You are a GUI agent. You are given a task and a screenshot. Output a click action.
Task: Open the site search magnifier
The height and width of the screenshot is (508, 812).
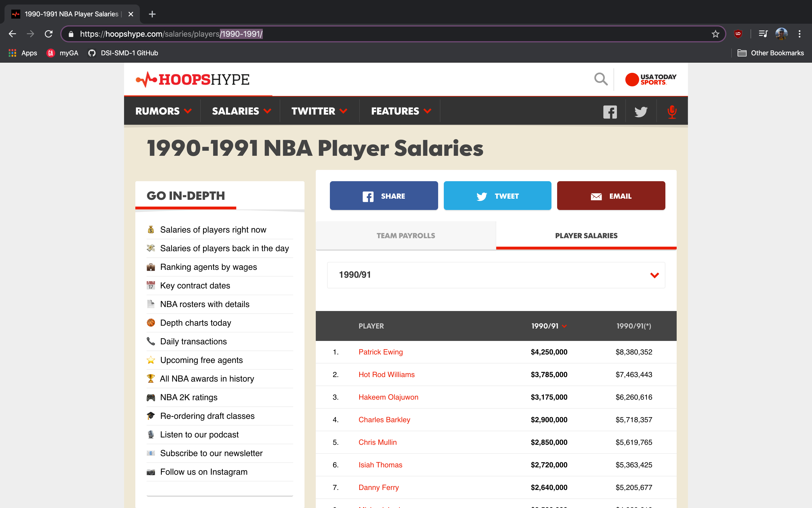click(601, 80)
